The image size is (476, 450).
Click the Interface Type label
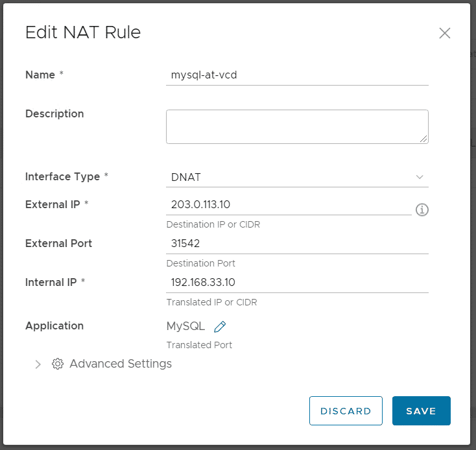tap(62, 176)
